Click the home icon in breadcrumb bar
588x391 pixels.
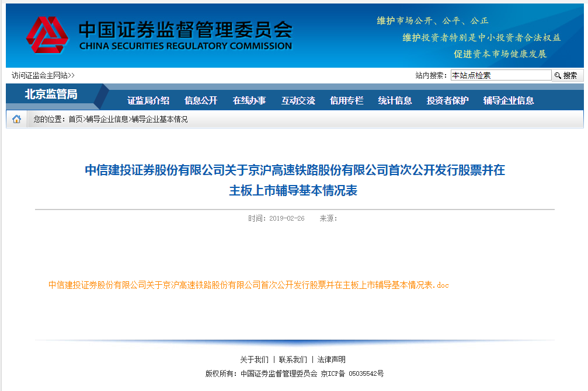(16, 119)
